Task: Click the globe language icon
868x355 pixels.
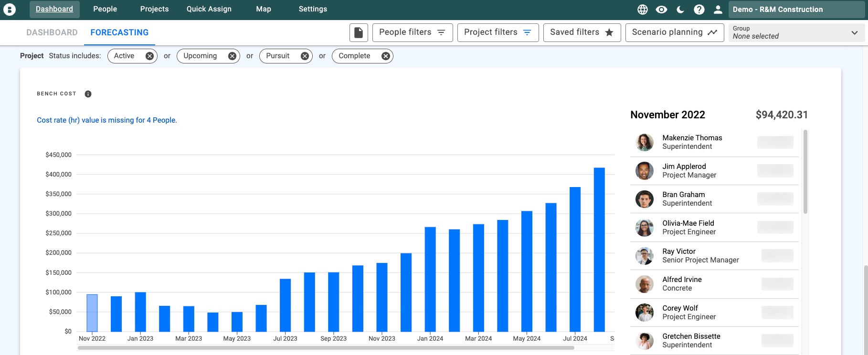Action: (643, 10)
